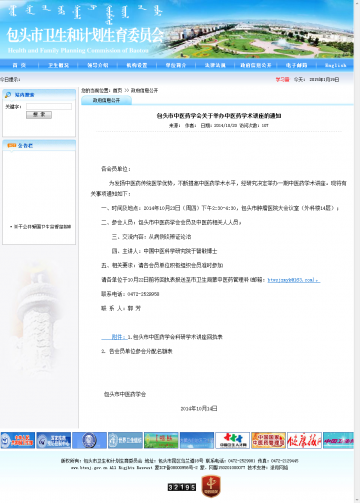Open the last cyan banner on right
Viewport: 360px width, 503px height.
pos(338,440)
